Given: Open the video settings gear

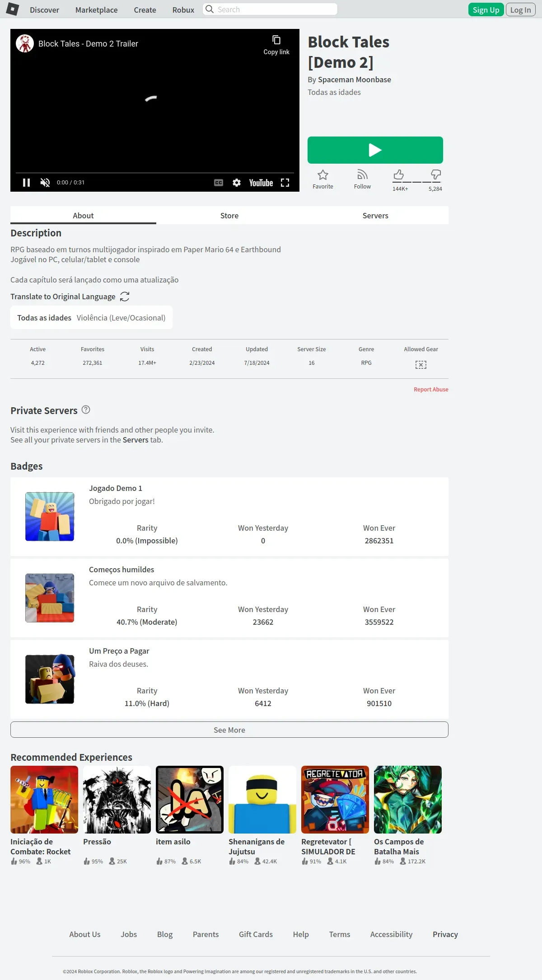Looking at the screenshot, I should pyautogui.click(x=237, y=183).
